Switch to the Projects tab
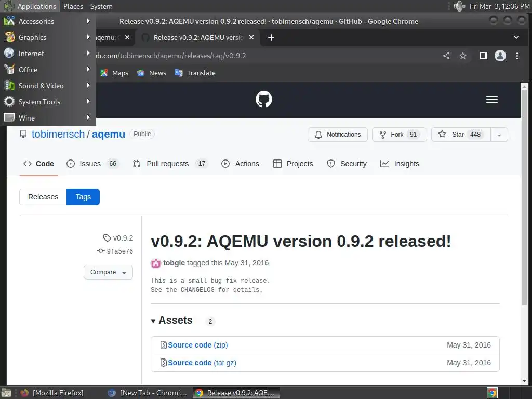 293,164
